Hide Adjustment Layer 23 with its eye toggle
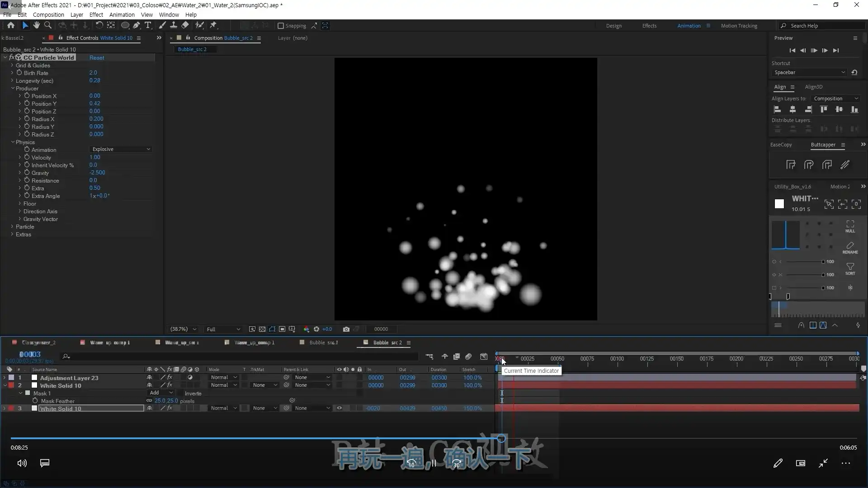Screen dimensions: 868x488 click(339, 377)
